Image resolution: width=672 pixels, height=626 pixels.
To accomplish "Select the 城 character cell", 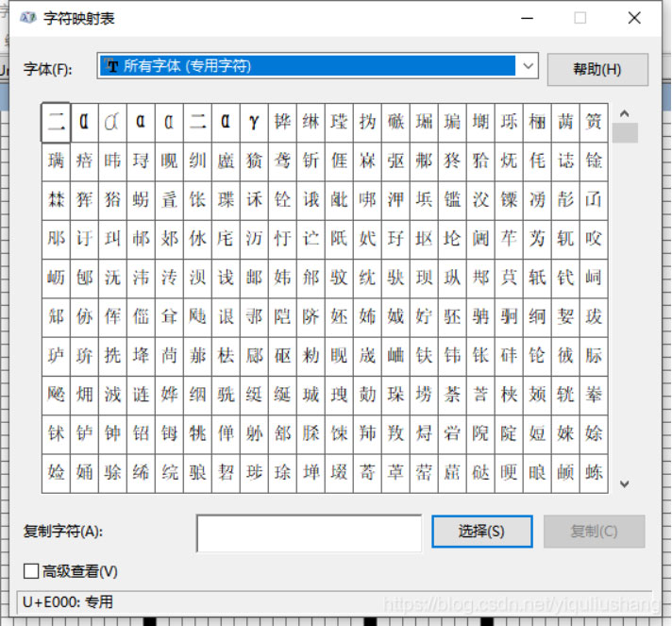I will pos(311,395).
